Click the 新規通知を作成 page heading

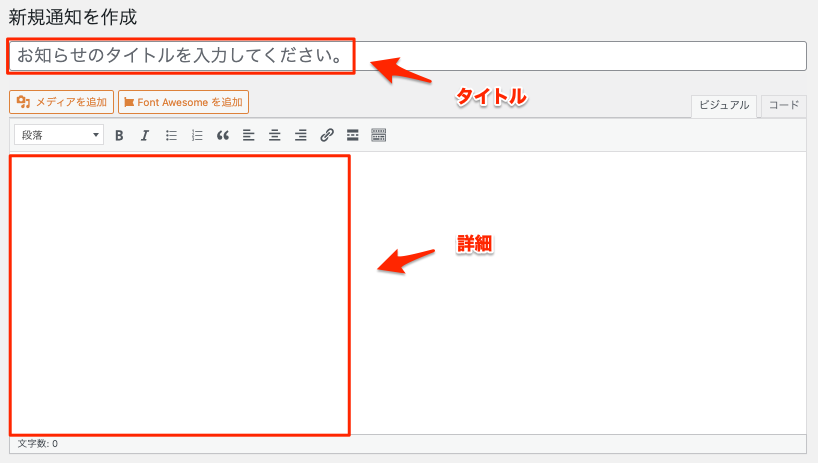tap(72, 17)
